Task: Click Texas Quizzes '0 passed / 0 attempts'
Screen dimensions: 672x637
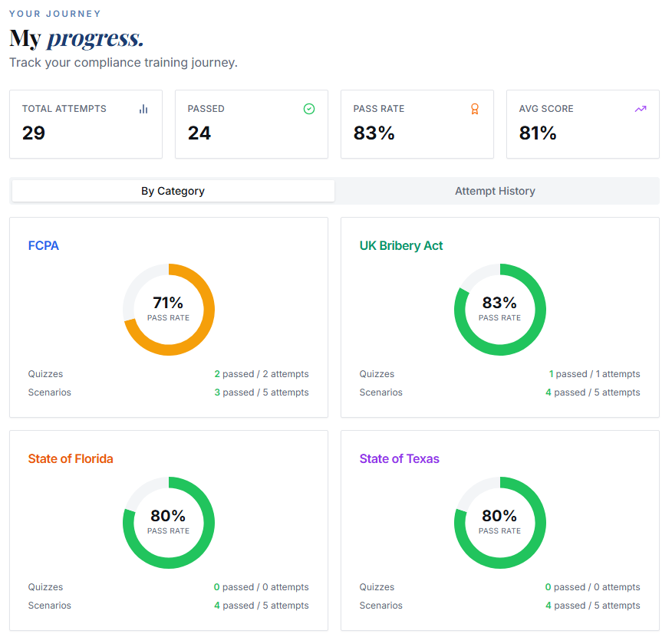Action: coord(592,587)
